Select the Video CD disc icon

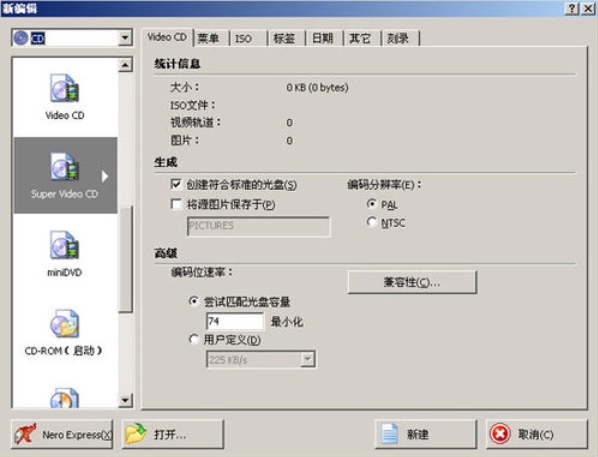pyautogui.click(x=64, y=88)
